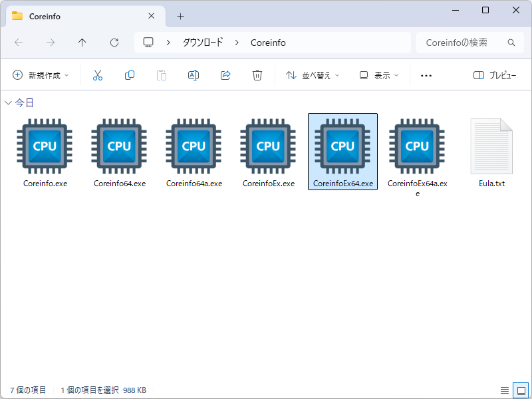Click the Cut icon in the toolbar
Image resolution: width=532 pixels, height=399 pixels.
[x=98, y=75]
